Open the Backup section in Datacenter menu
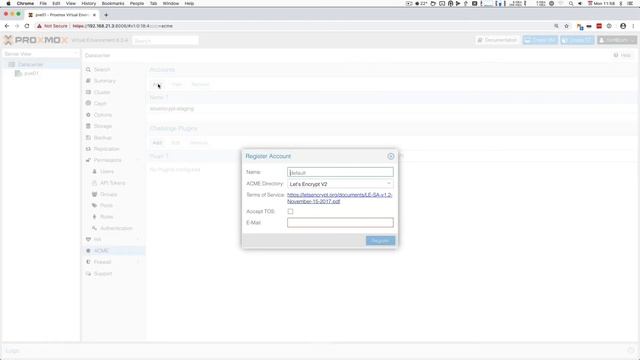This screenshot has width=640, height=360. pyautogui.click(x=102, y=138)
